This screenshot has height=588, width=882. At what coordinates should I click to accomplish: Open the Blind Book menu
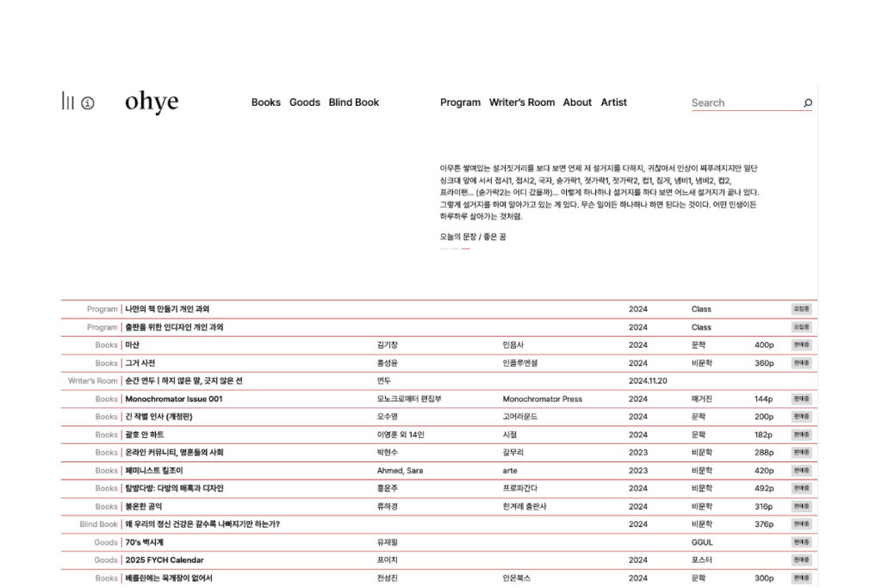point(354,102)
